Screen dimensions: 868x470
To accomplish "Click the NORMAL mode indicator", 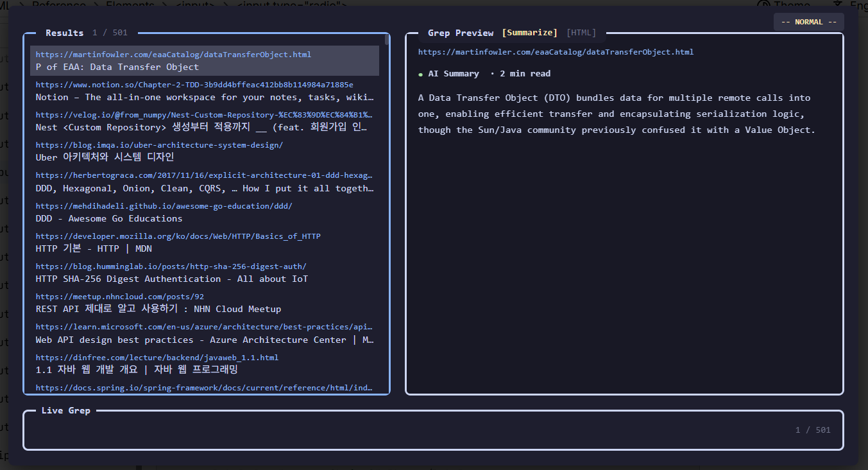I will (809, 22).
